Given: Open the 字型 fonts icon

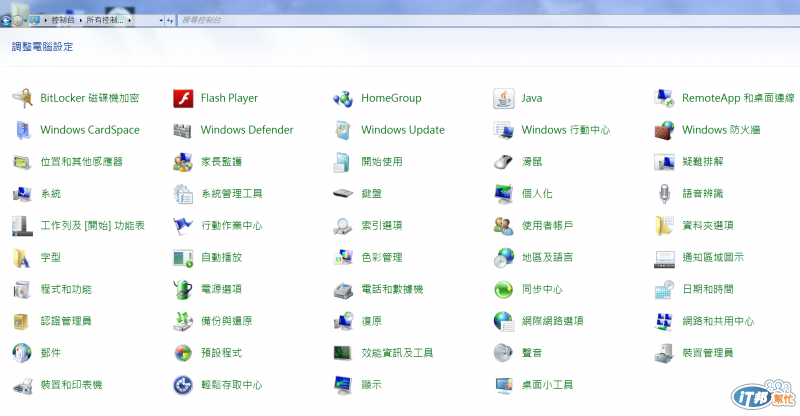Looking at the screenshot, I should (22, 258).
